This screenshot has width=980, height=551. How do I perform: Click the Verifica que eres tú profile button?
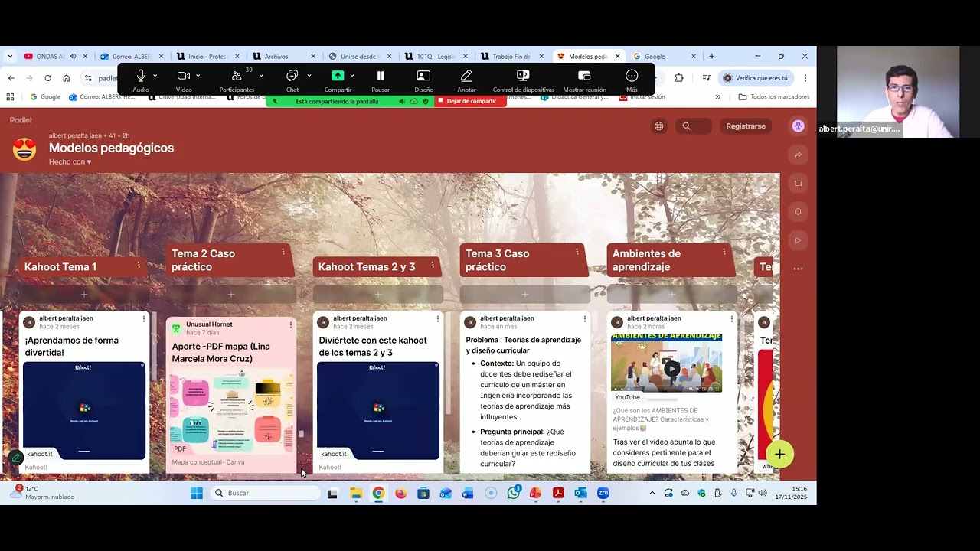tap(756, 78)
